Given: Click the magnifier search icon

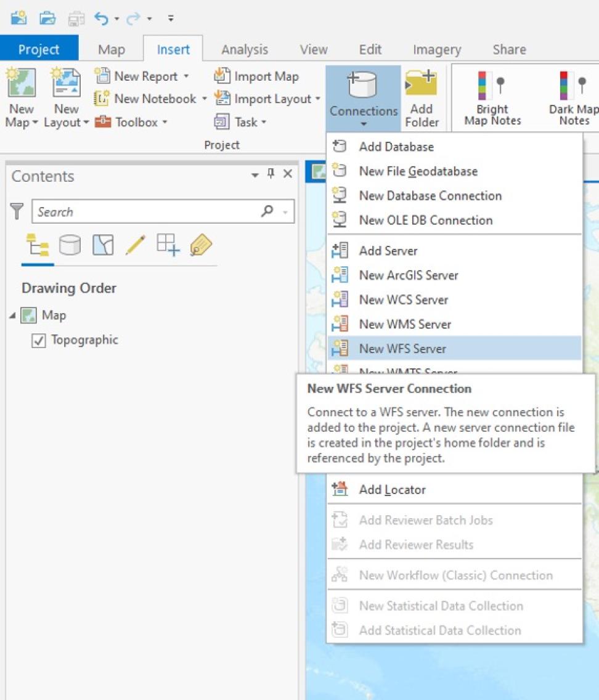Looking at the screenshot, I should pos(267,211).
